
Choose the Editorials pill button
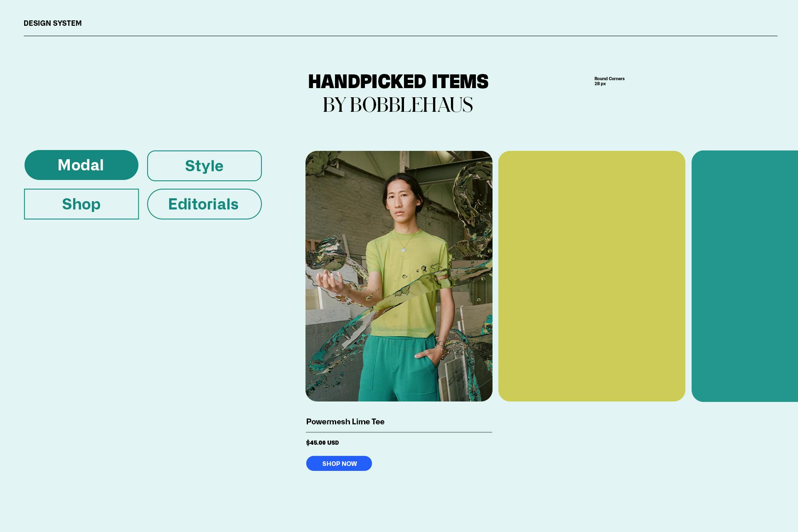point(204,204)
